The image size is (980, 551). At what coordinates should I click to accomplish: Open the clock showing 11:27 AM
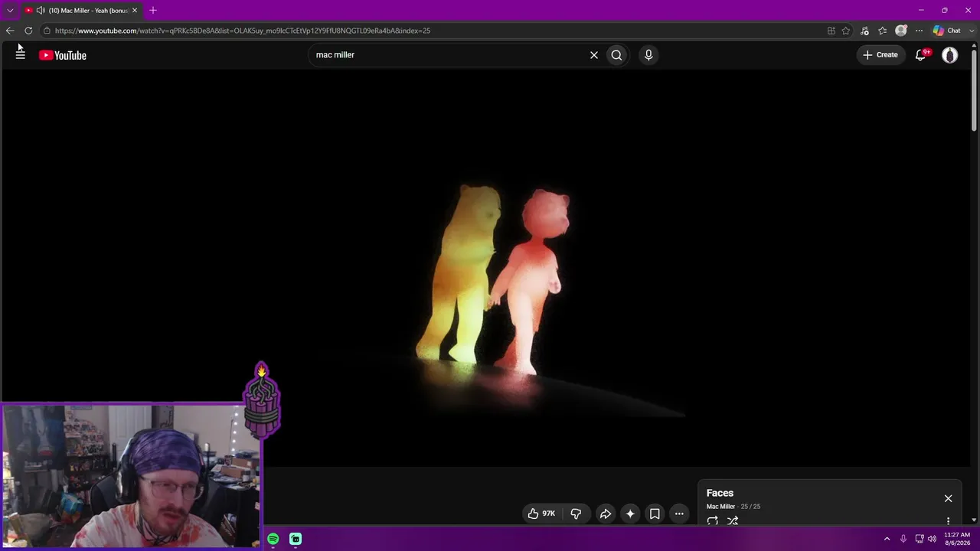pyautogui.click(x=957, y=539)
